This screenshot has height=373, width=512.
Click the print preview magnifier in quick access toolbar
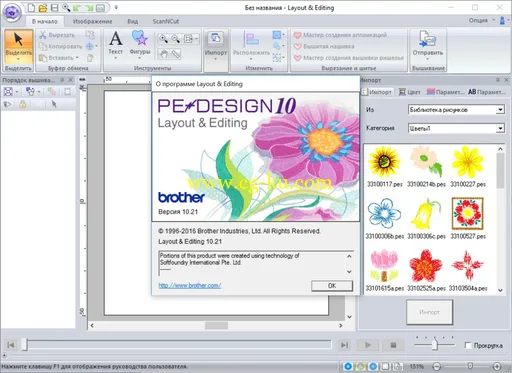pos(66,7)
